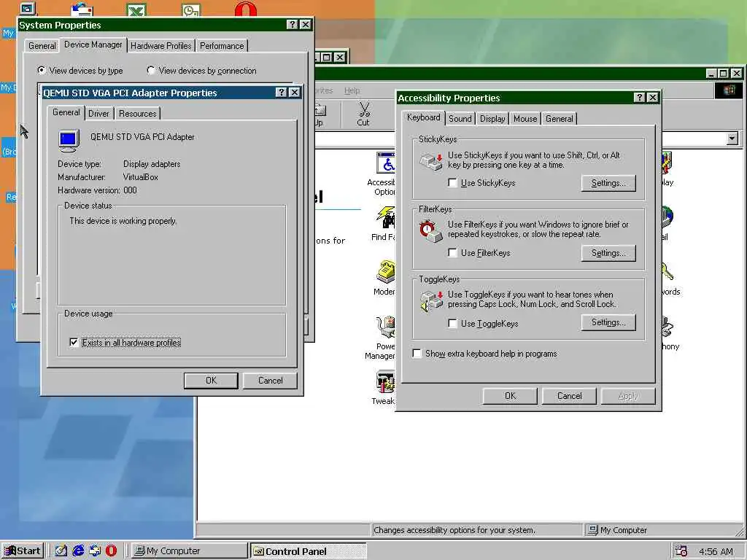Click the help question button in QEMU Adapter Properties
This screenshot has height=560, width=747.
pos(282,93)
